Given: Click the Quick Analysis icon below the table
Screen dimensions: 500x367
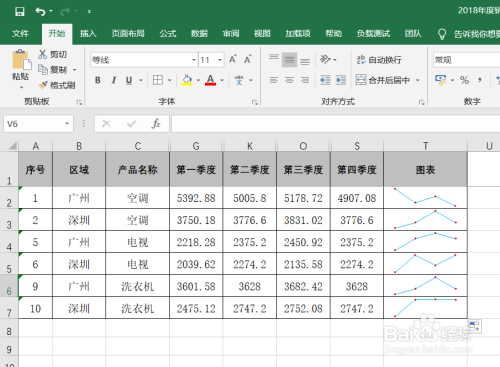Looking at the screenshot, I should point(475,326).
